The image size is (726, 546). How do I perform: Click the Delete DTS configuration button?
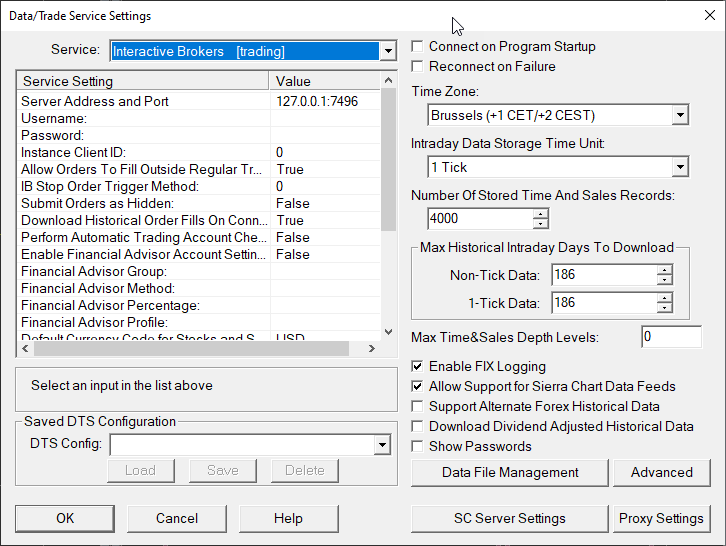305,471
